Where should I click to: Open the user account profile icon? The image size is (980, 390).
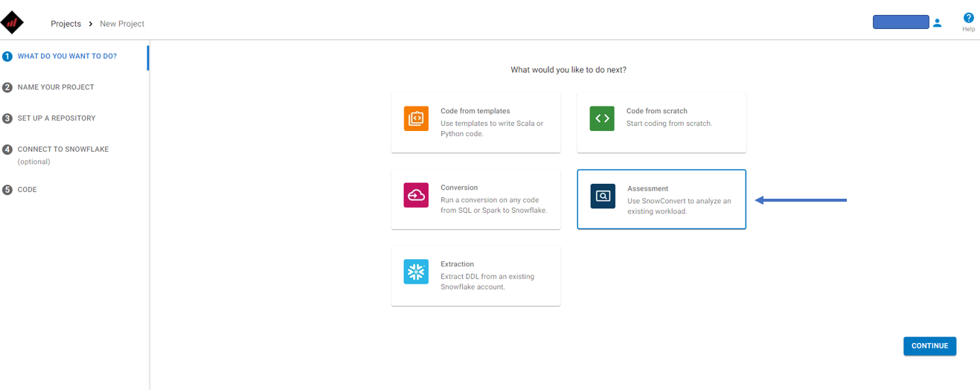[937, 23]
